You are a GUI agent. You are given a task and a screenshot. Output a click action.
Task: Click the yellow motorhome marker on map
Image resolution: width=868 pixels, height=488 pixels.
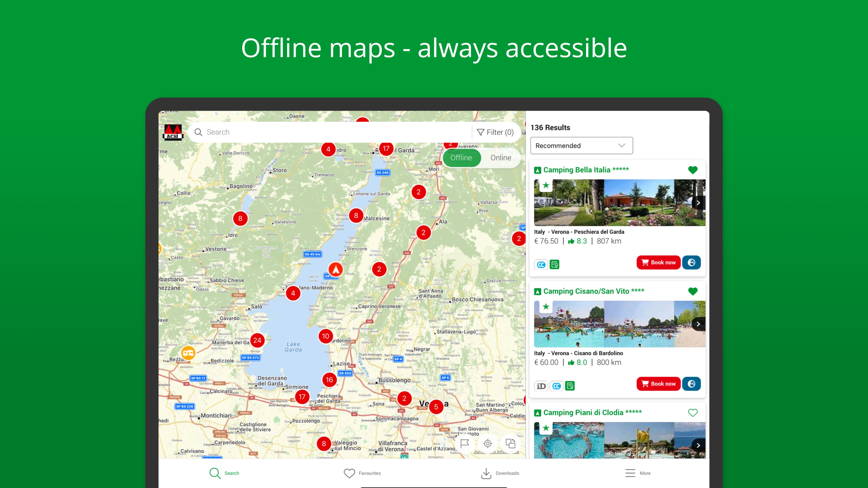188,353
